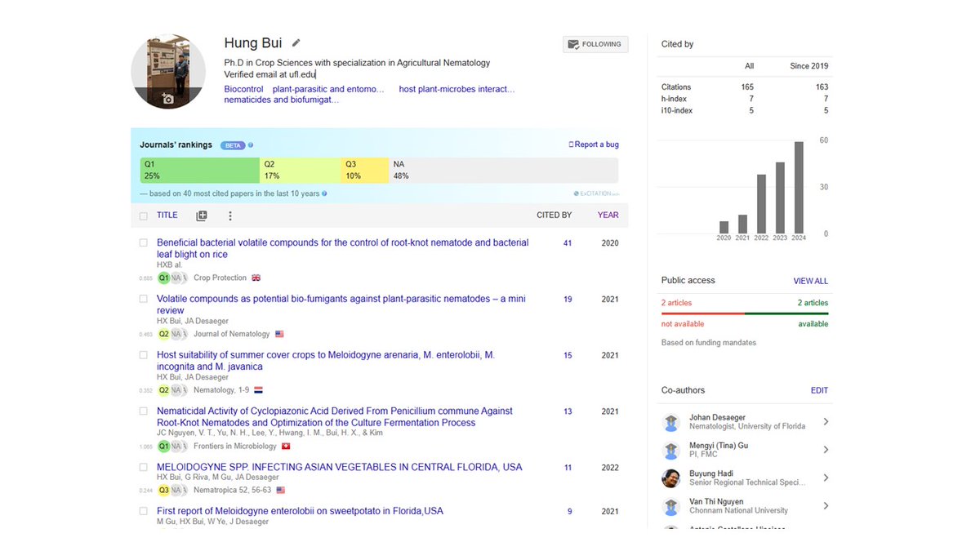Screen dimensions: 980x551
Task: Expand Van Thi Nguyen co-author chevron
Action: point(826,506)
